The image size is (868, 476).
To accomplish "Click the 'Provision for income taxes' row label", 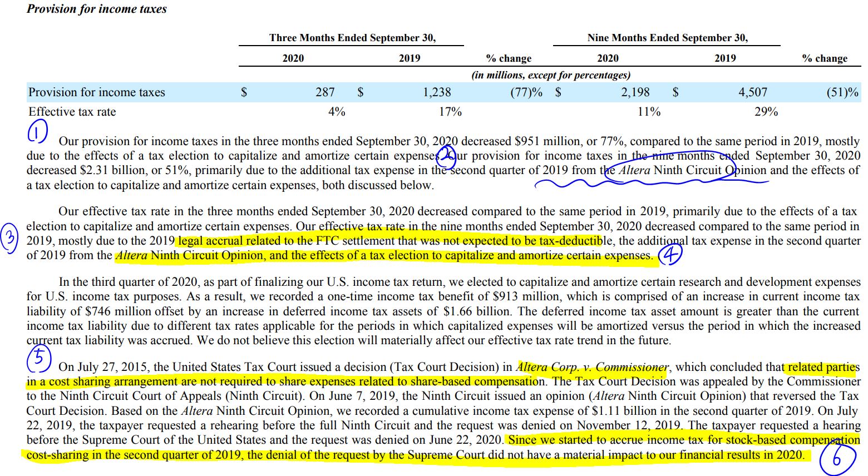I will click(x=97, y=92).
